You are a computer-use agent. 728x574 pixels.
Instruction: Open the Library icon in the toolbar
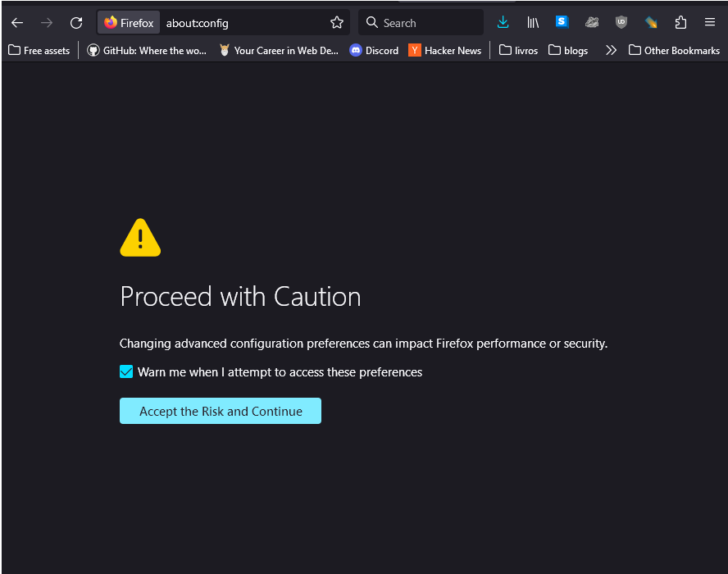533,23
